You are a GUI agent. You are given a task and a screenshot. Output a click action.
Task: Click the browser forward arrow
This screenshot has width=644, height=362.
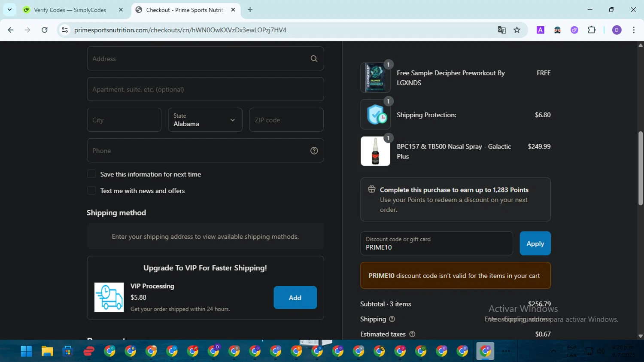point(27,30)
